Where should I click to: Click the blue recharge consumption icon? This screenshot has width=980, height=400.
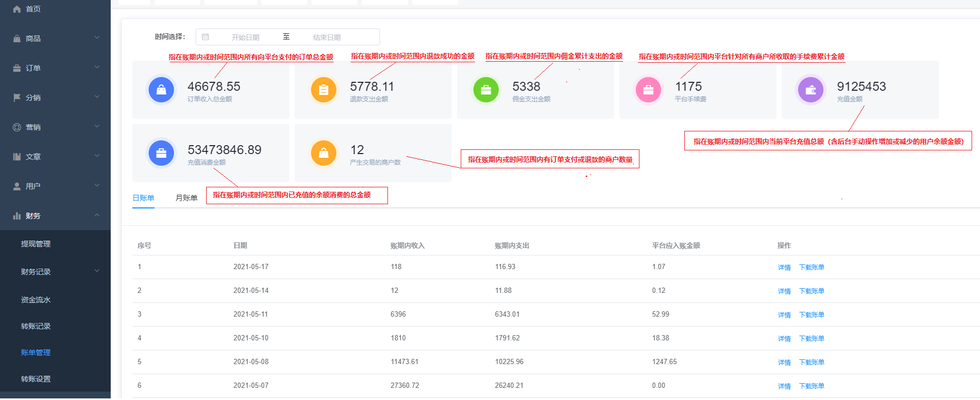pyautogui.click(x=161, y=154)
